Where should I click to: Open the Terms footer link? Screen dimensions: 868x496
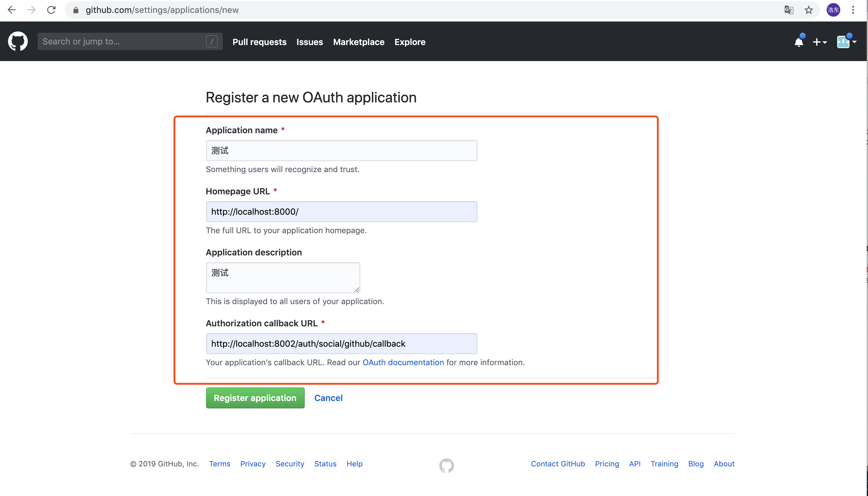(219, 464)
